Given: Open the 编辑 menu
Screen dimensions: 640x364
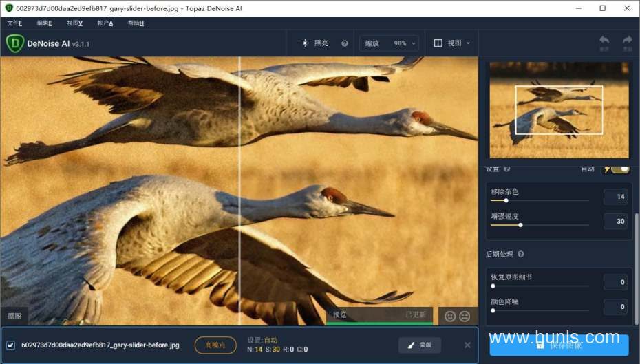Looking at the screenshot, I should (45, 23).
